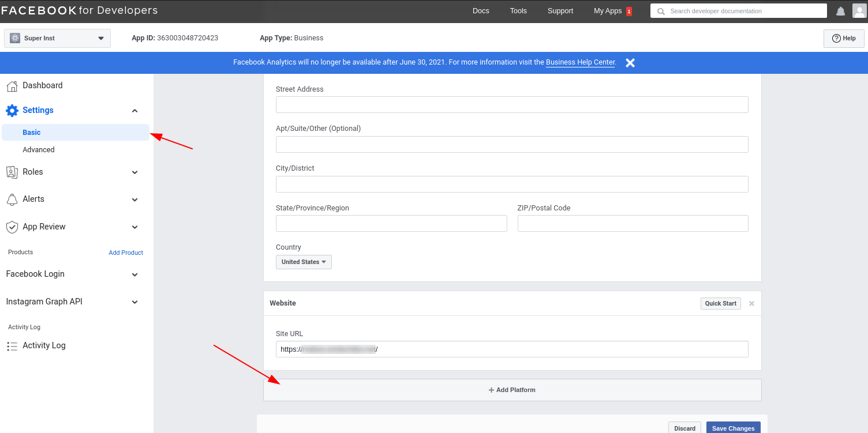The width and height of the screenshot is (868, 433).
Task: Focus the ZIP/Postal Code field
Action: coord(633,224)
